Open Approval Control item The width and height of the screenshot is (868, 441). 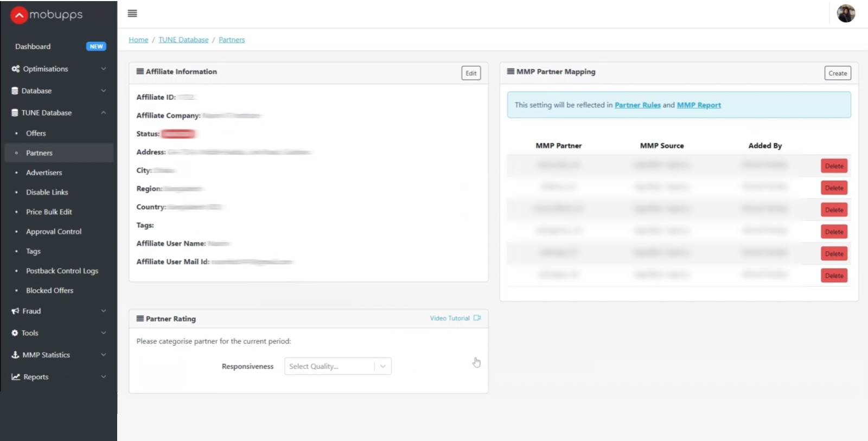pyautogui.click(x=54, y=232)
